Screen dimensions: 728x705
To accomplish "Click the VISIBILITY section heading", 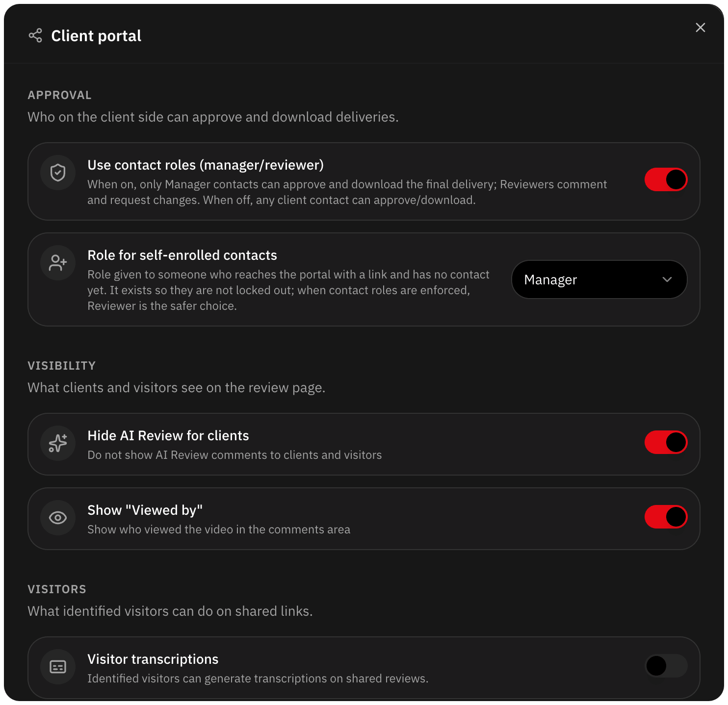I will pyautogui.click(x=62, y=366).
